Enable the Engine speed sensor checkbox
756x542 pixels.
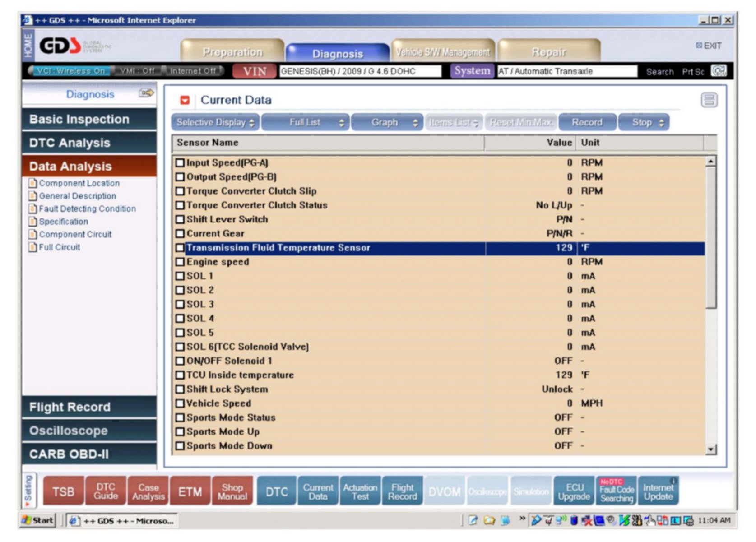pyautogui.click(x=180, y=262)
